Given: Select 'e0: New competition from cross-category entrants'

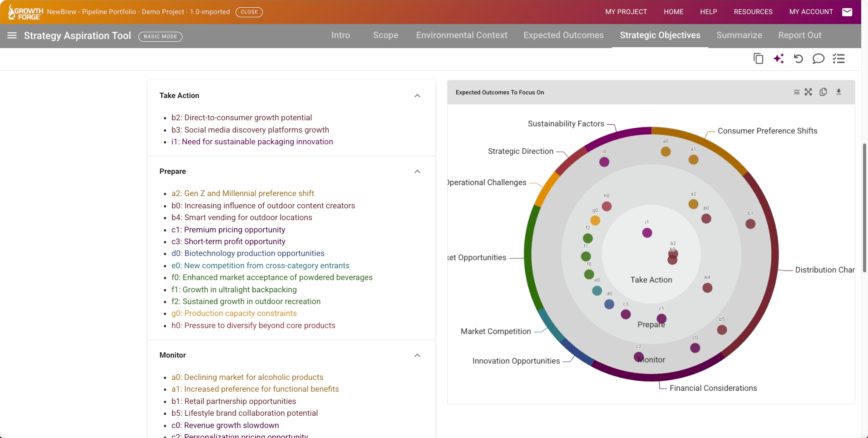Looking at the screenshot, I should [x=260, y=266].
